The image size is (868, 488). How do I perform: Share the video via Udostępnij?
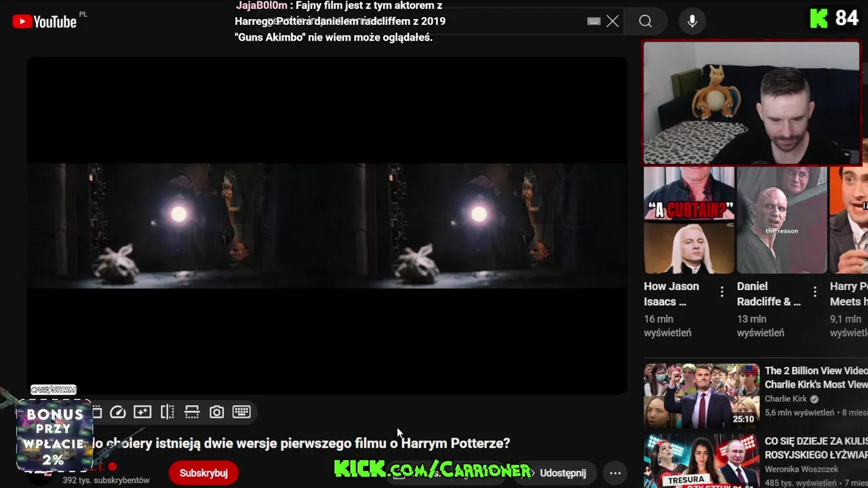click(x=561, y=473)
